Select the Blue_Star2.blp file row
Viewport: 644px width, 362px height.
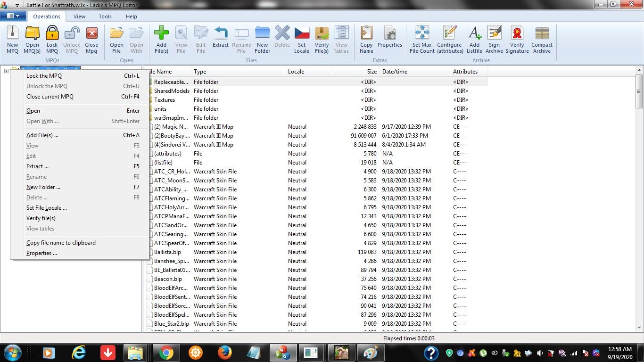pyautogui.click(x=317, y=323)
